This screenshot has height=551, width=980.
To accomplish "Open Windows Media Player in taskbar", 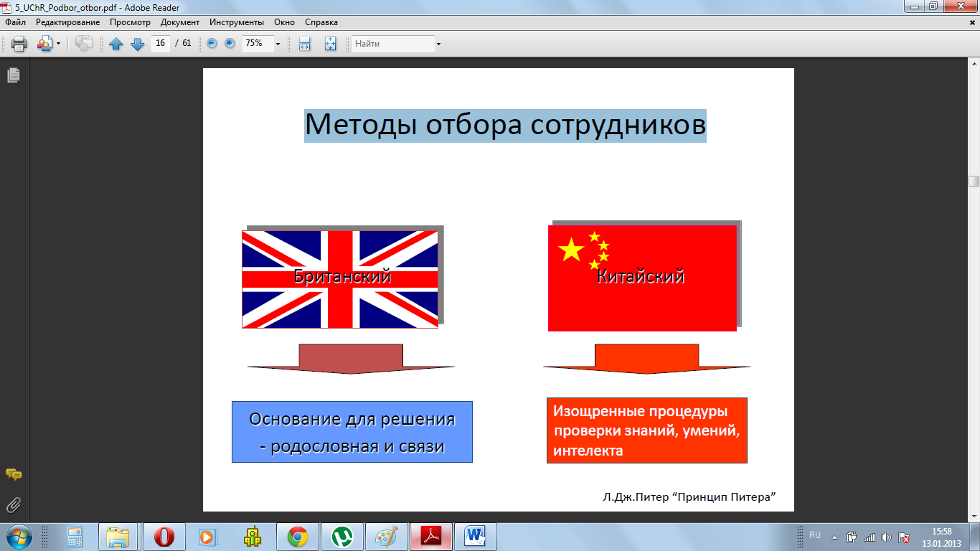I will coord(207,537).
